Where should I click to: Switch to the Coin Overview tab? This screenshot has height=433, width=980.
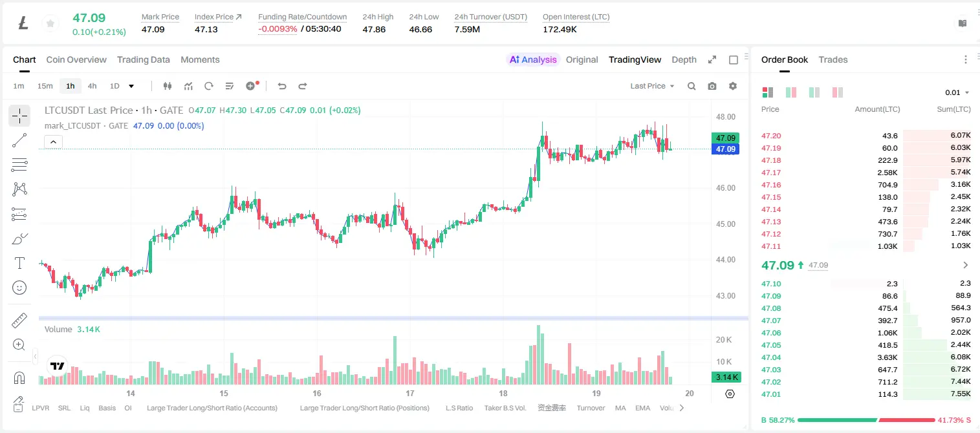pos(76,59)
